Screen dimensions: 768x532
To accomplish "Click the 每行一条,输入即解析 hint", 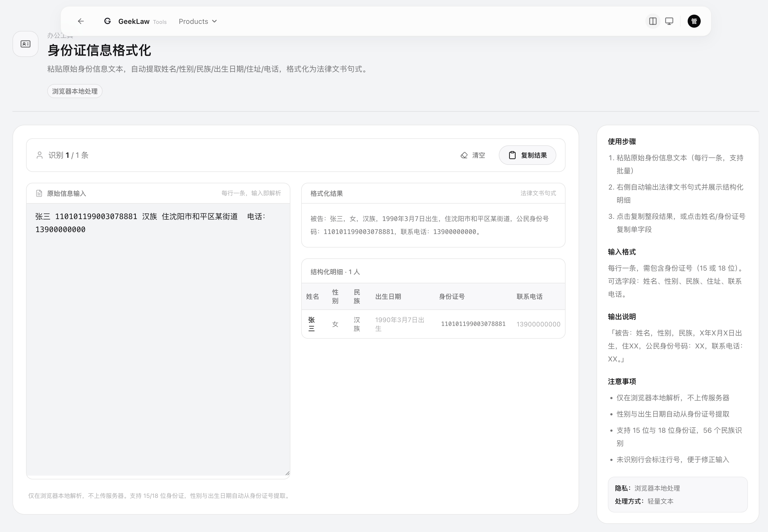I will click(251, 193).
